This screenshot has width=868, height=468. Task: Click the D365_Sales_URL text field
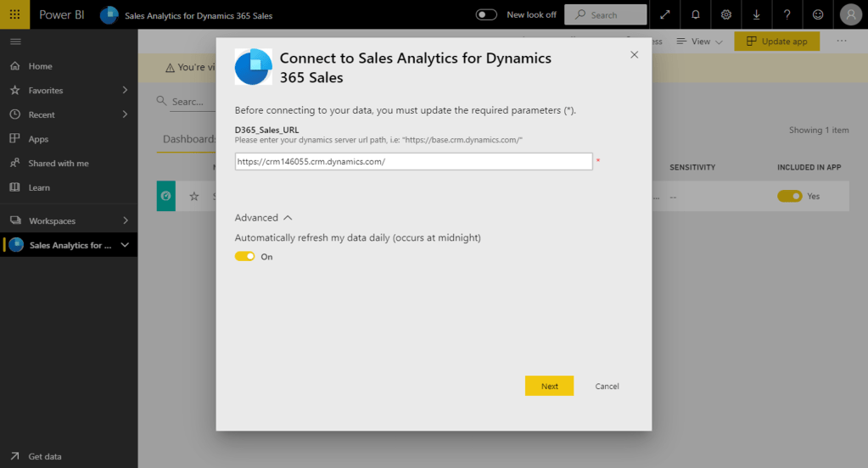click(413, 161)
